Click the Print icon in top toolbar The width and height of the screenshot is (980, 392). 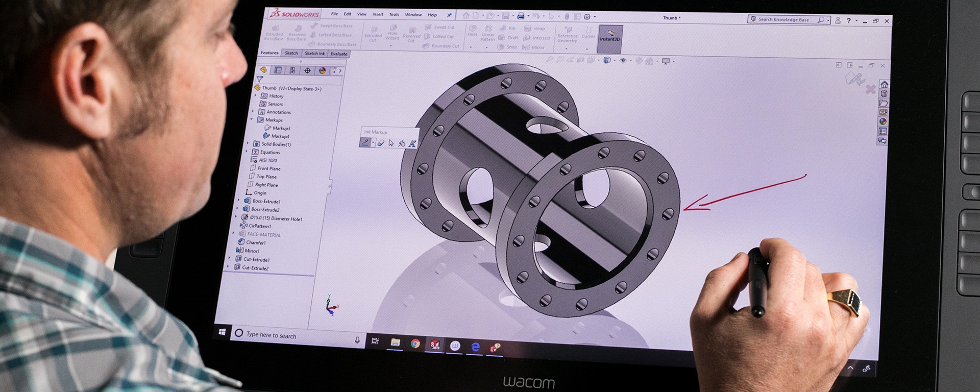[521, 16]
